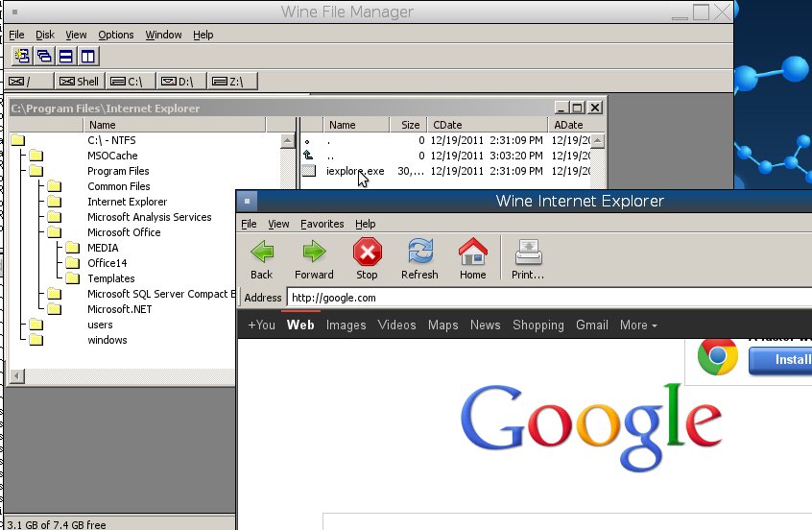Viewport: 812px width, 530px height.
Task: Select the Office14 folder in tree
Action: (x=107, y=263)
